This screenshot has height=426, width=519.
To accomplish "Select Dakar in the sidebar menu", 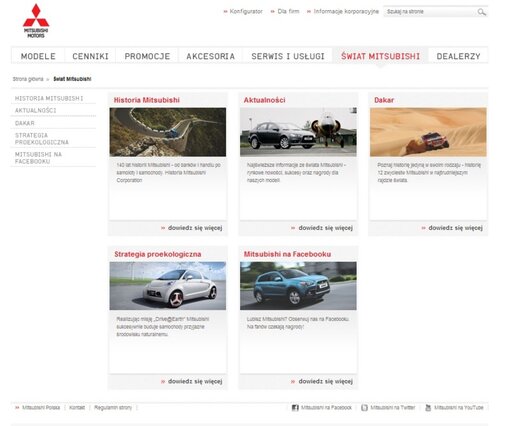I will 25,123.
